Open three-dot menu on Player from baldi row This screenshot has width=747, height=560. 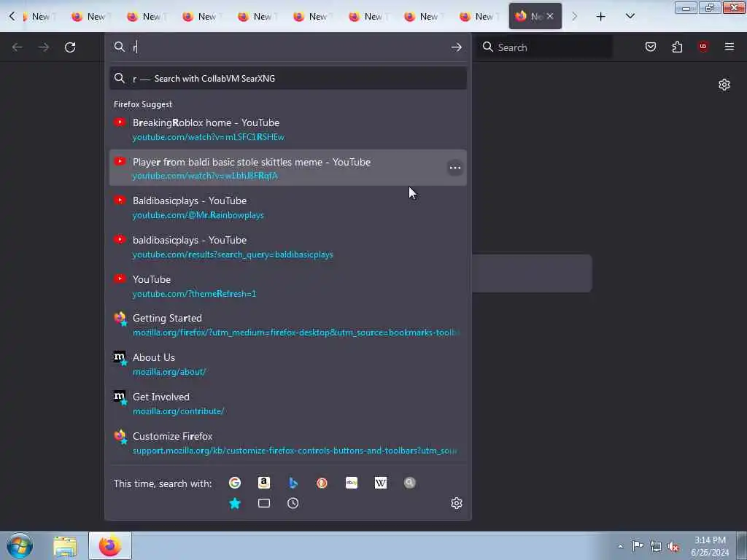[x=455, y=168]
